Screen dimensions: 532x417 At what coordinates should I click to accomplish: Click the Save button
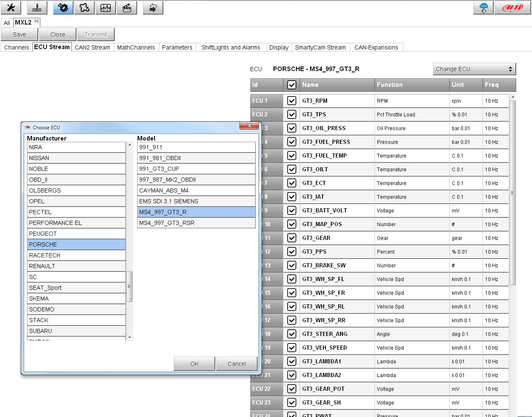tap(19, 34)
